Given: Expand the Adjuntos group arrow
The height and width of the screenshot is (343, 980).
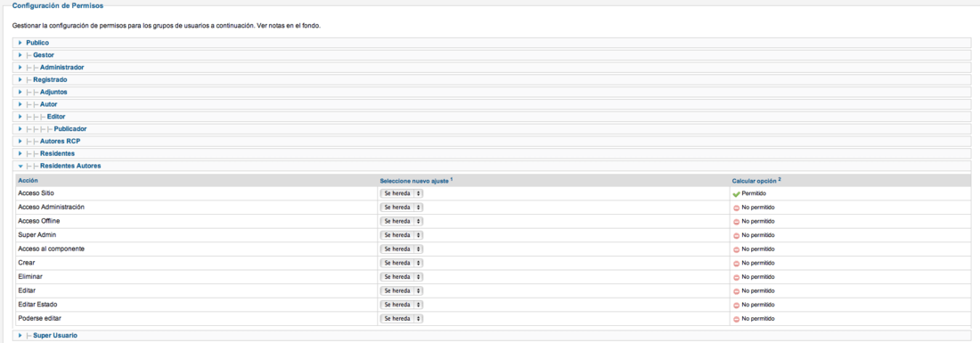Looking at the screenshot, I should pos(20,92).
